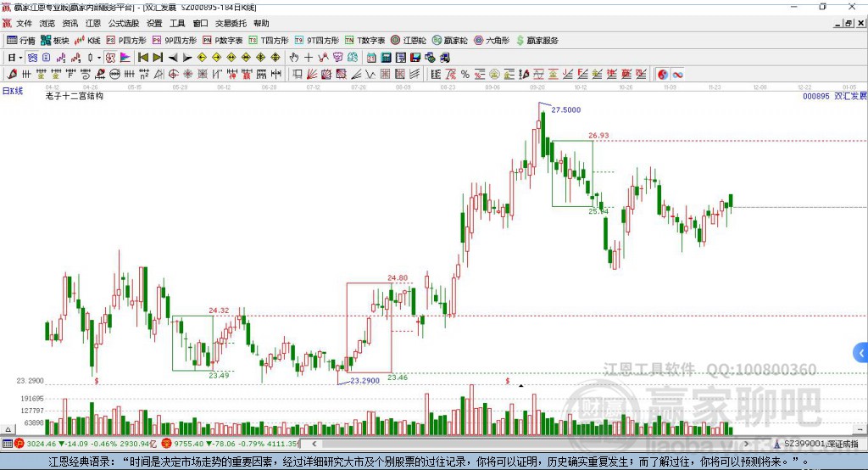Open the 六角形 tool
This screenshot has width=868, height=470.
(x=492, y=41)
